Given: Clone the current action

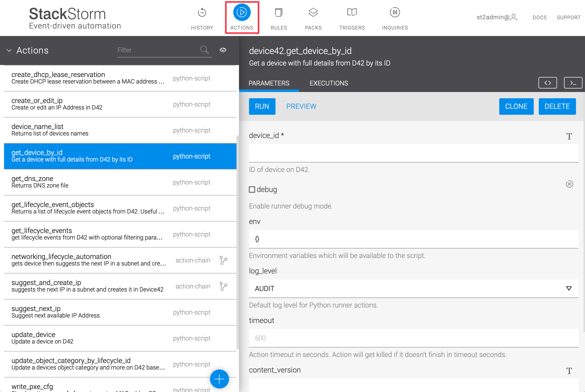Looking at the screenshot, I should pos(516,106).
